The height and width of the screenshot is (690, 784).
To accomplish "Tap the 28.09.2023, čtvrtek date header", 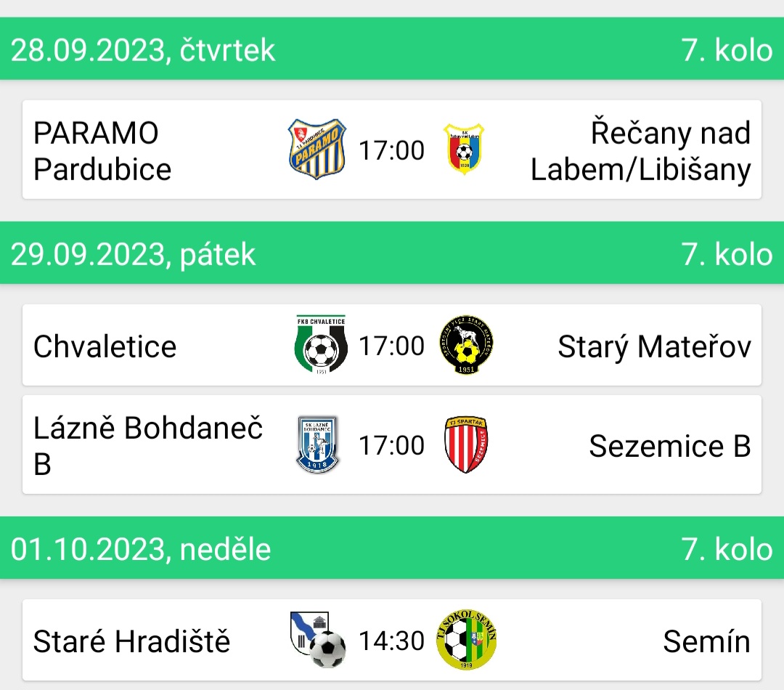I will click(x=143, y=50).
